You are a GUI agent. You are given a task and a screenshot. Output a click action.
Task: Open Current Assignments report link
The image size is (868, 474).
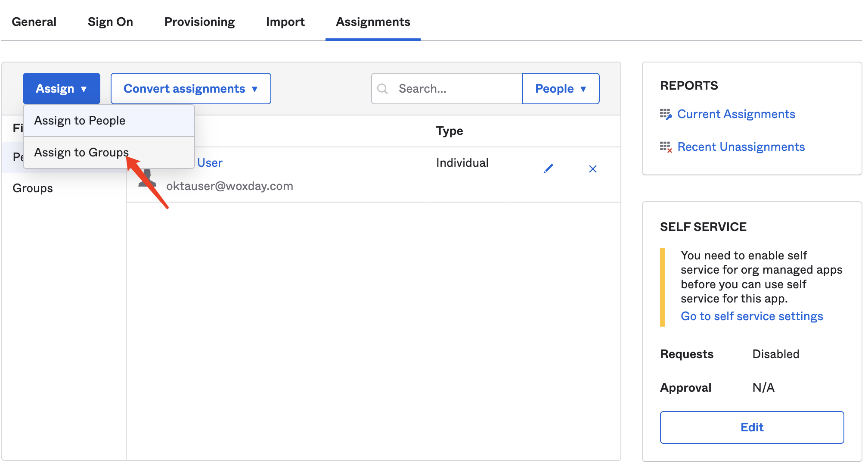(736, 114)
